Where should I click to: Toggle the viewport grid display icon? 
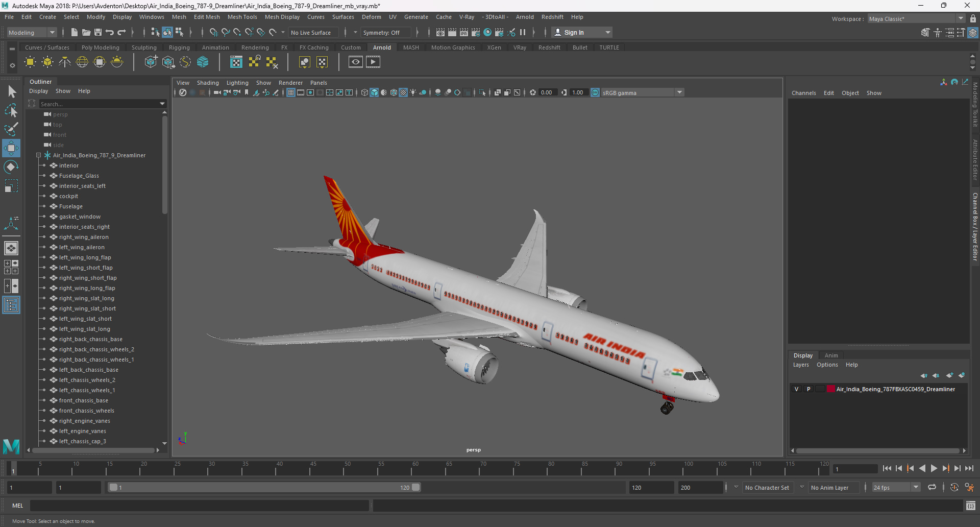click(x=291, y=92)
